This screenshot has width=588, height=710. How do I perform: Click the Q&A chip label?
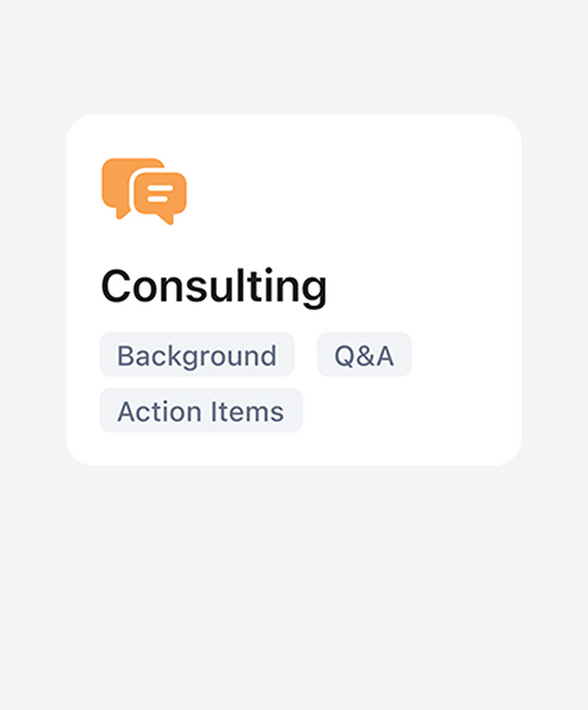(x=364, y=355)
